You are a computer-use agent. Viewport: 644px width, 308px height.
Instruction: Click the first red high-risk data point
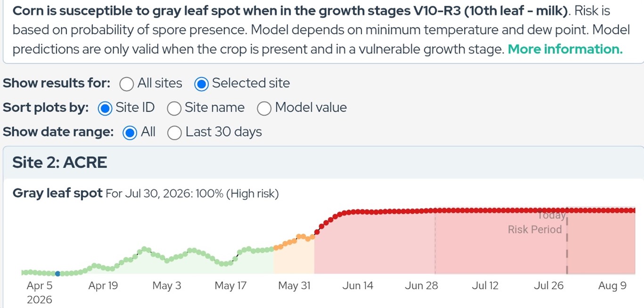click(x=316, y=232)
